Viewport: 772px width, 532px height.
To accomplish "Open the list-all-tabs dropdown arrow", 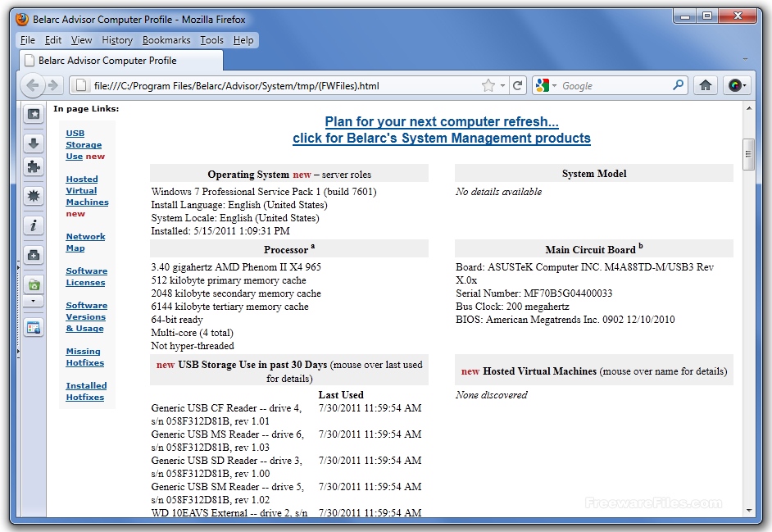I will tap(746, 60).
